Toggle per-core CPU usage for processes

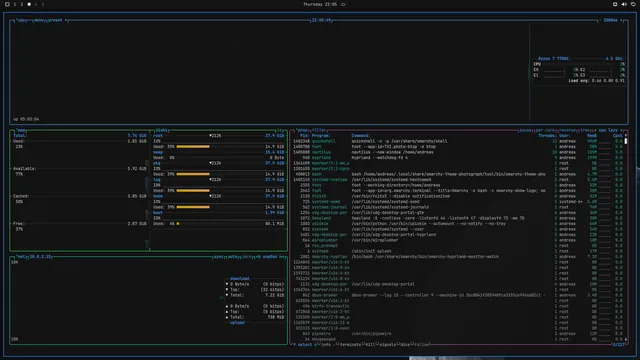click(545, 130)
